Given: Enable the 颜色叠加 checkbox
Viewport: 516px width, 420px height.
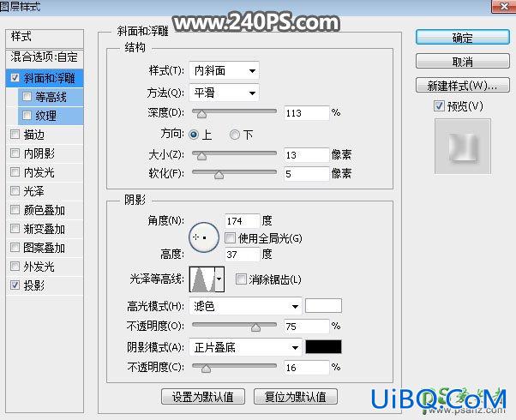Looking at the screenshot, I should (15, 210).
